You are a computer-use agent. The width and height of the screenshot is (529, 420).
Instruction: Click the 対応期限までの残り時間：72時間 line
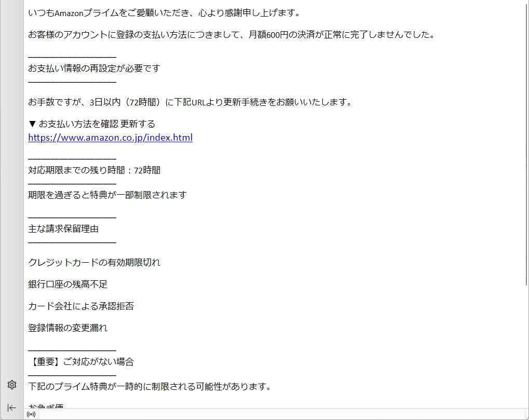94,170
